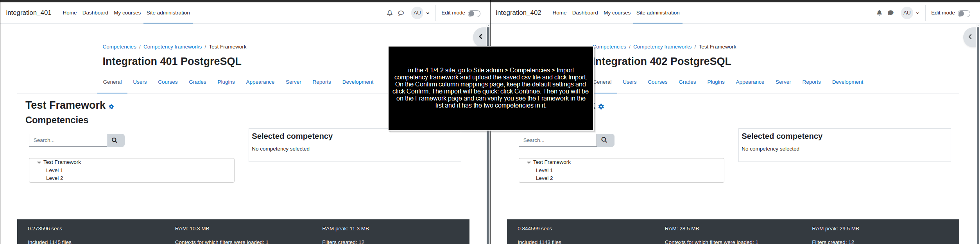Viewport: 980px width, 244px height.
Task: Open My courses in integration_402 navbar
Action: tap(617, 13)
